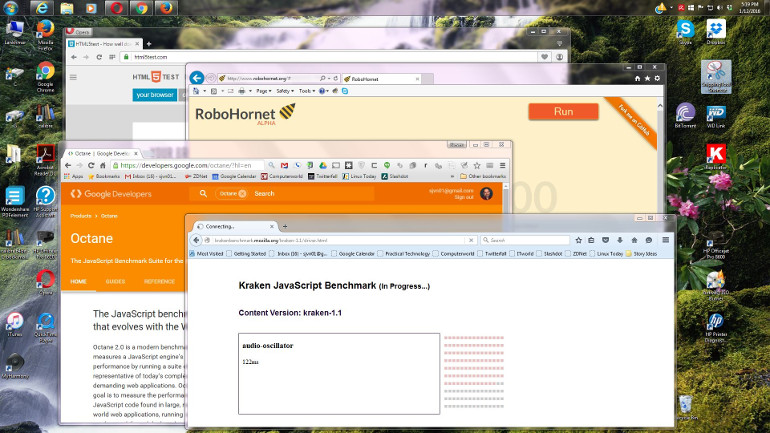
Task: Open a new Firefox tab with plus button
Action: 285,226
